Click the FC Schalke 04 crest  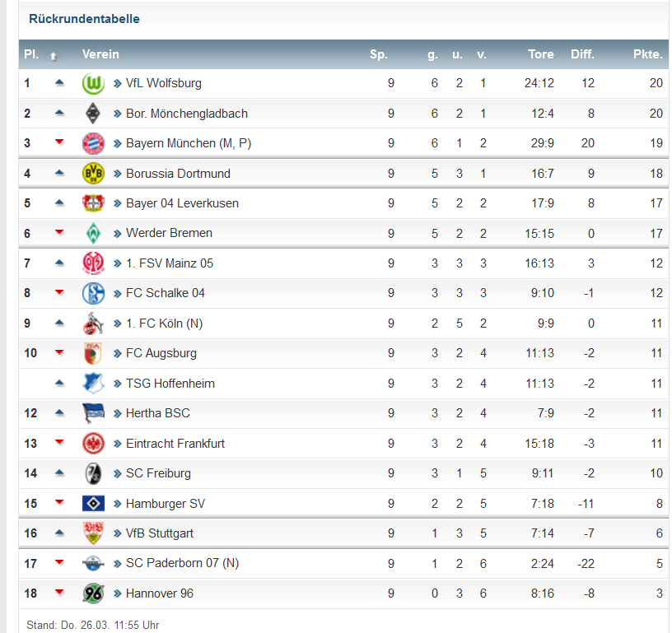pos(93,293)
